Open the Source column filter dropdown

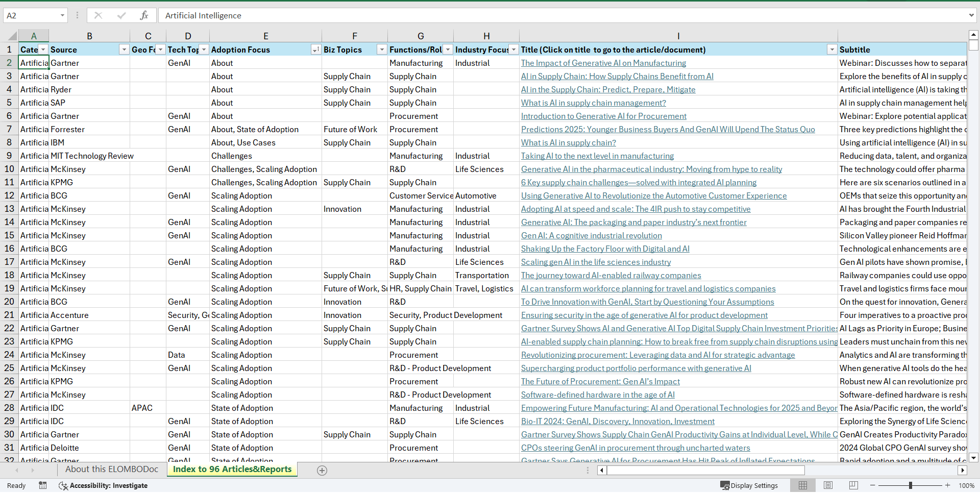tap(124, 50)
